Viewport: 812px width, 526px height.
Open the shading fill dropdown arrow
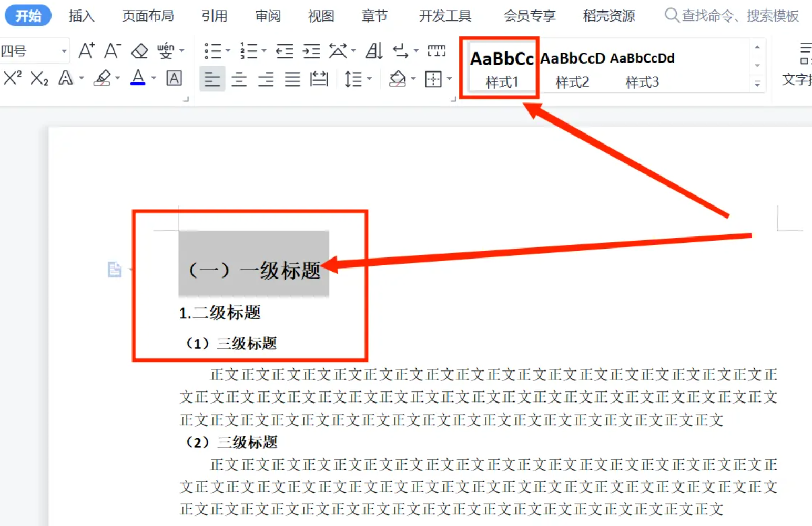point(413,79)
